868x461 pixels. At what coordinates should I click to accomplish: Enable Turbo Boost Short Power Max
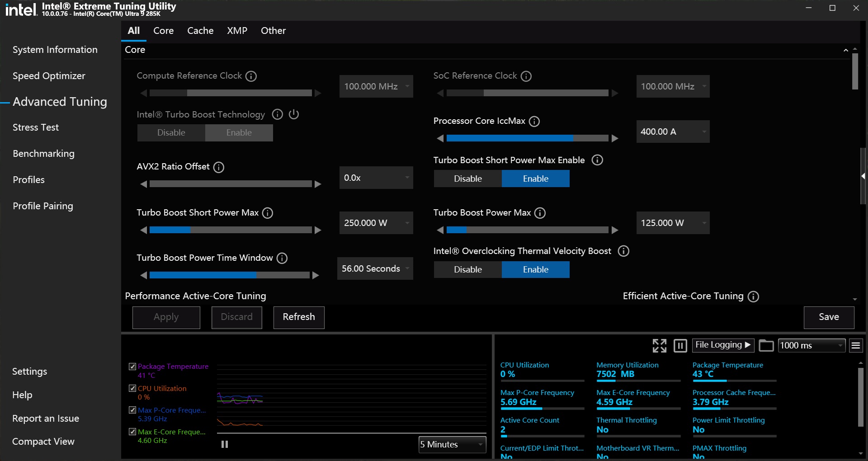[536, 179]
